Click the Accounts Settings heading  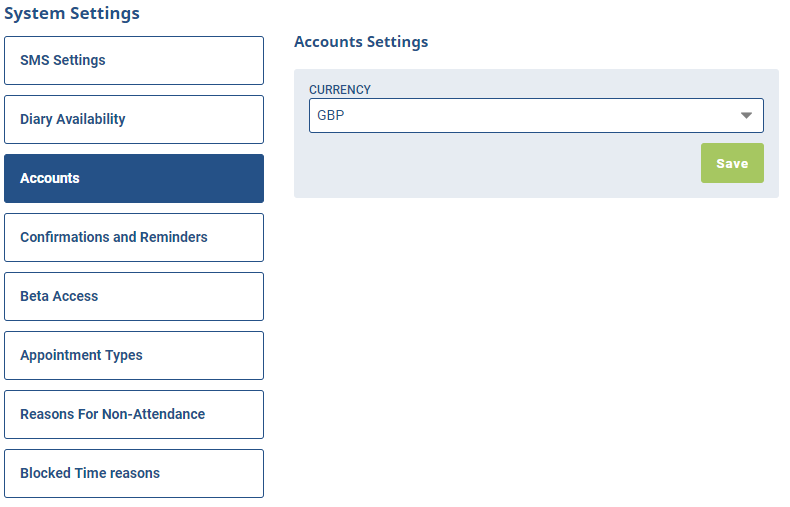[361, 42]
